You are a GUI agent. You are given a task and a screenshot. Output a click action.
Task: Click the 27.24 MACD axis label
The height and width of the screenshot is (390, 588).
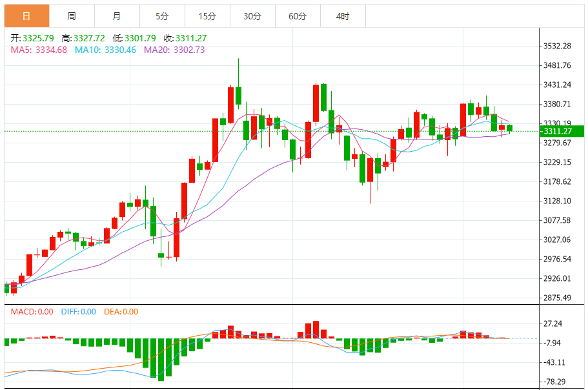[x=553, y=323]
